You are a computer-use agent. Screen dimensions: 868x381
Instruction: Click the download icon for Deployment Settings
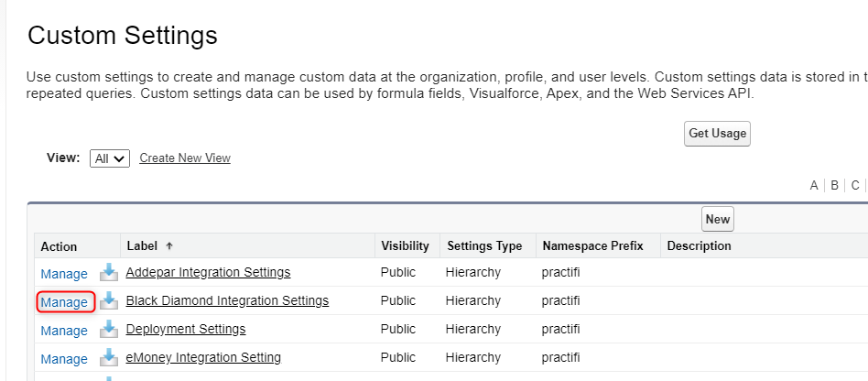pos(109,329)
